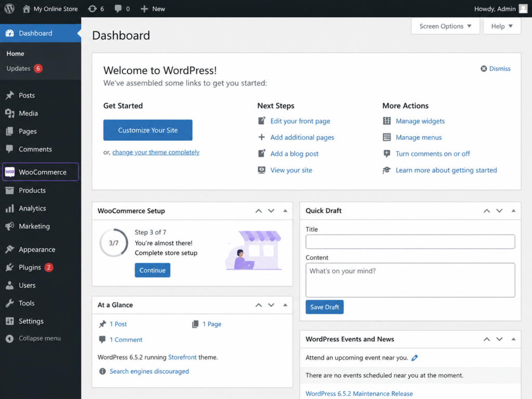Click the Manage widgets grid icon
Viewport: 532px width, 399px height.
click(387, 121)
